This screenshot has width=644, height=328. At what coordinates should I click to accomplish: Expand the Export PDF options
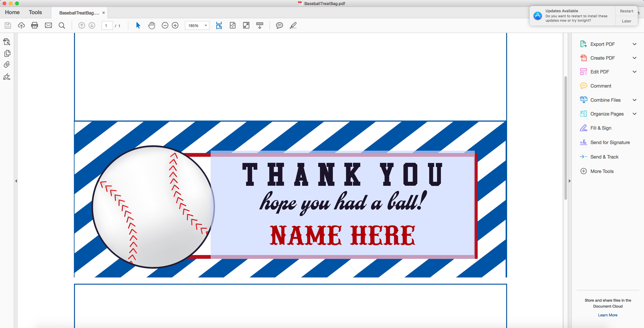coord(635,44)
